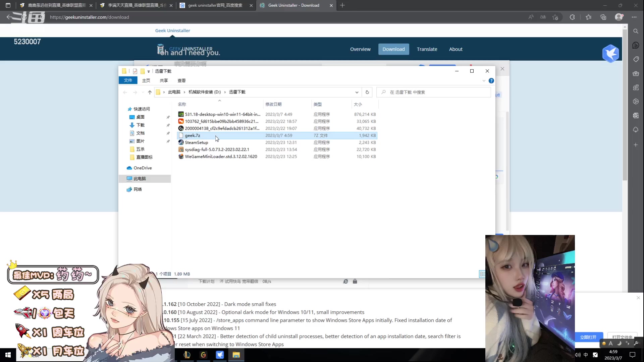The height and width of the screenshot is (362, 644).
Task: Select the SteamSetup application file
Action: click(x=277, y=142)
